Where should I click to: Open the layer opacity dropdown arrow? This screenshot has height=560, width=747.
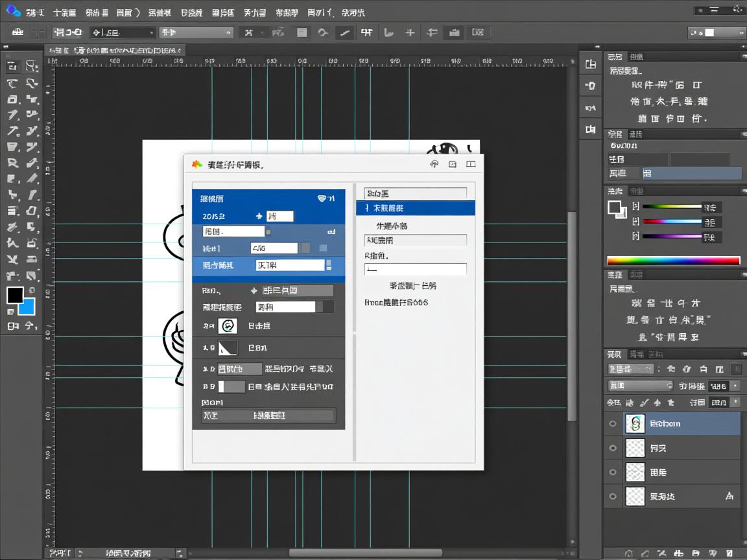click(735, 386)
